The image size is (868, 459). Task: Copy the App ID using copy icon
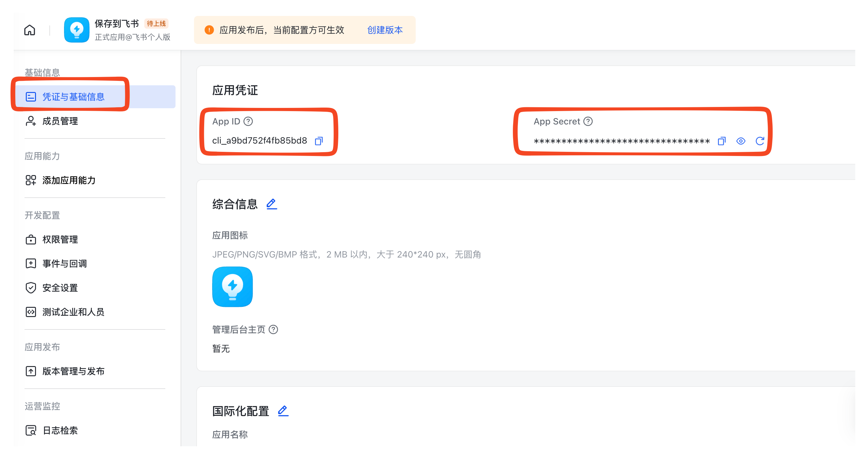319,141
